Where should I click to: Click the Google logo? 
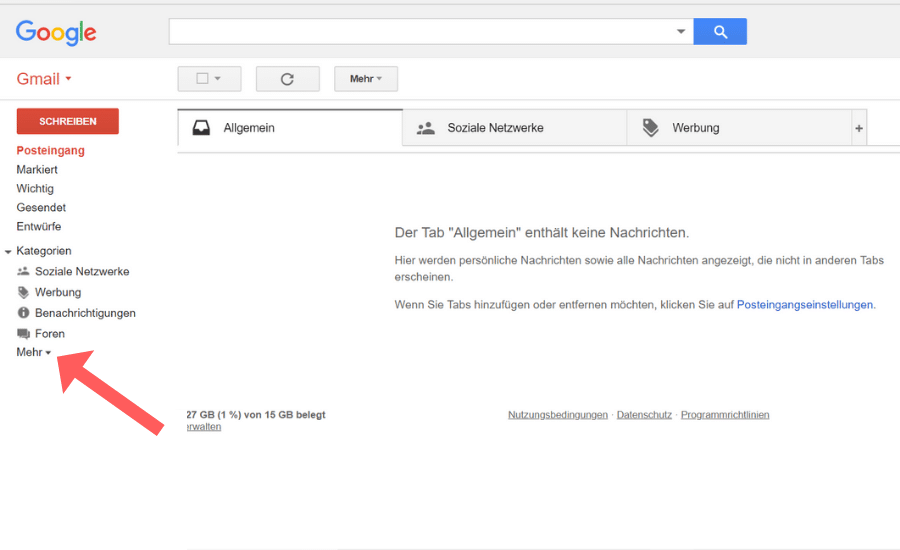tap(56, 32)
